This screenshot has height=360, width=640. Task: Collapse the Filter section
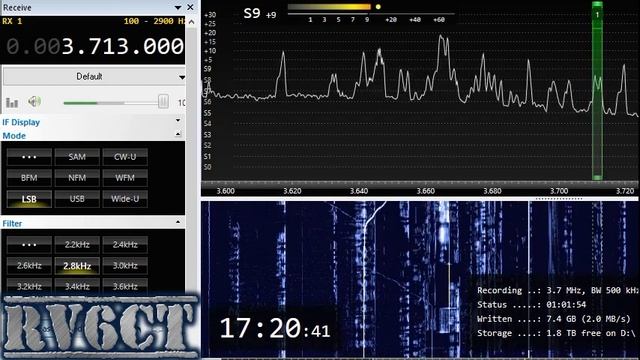[178, 222]
